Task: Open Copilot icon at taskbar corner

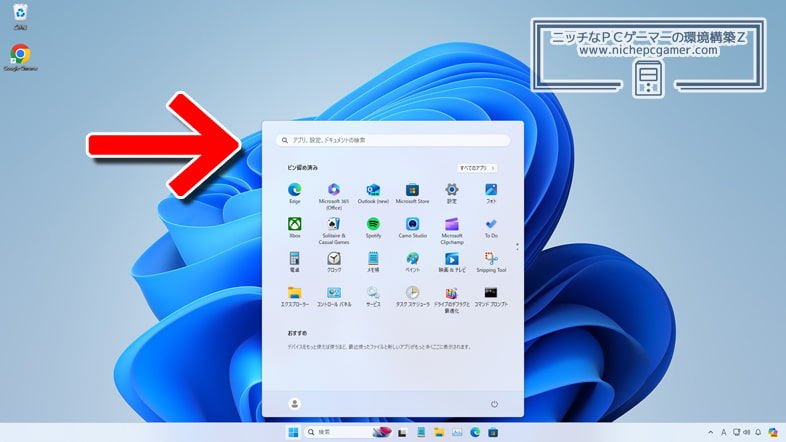Action: (773, 432)
